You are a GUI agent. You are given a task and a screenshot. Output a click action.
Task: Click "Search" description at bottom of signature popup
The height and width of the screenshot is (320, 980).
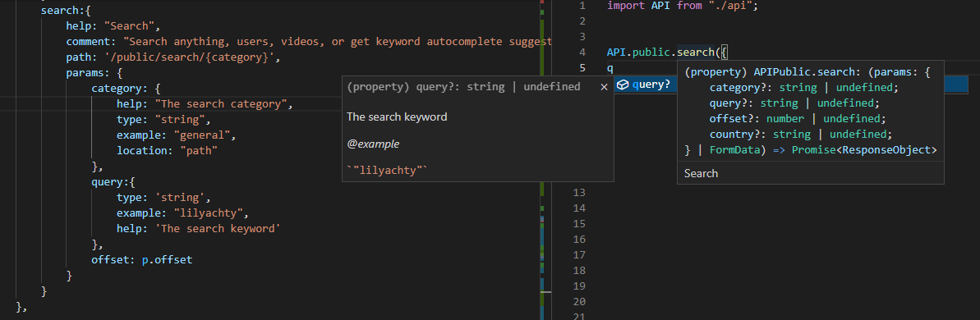pos(702,173)
